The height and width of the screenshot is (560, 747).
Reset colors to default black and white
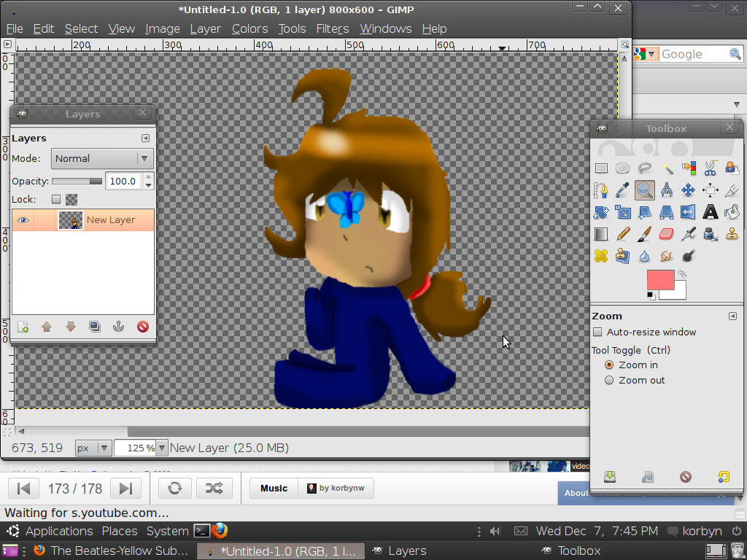pos(651,296)
